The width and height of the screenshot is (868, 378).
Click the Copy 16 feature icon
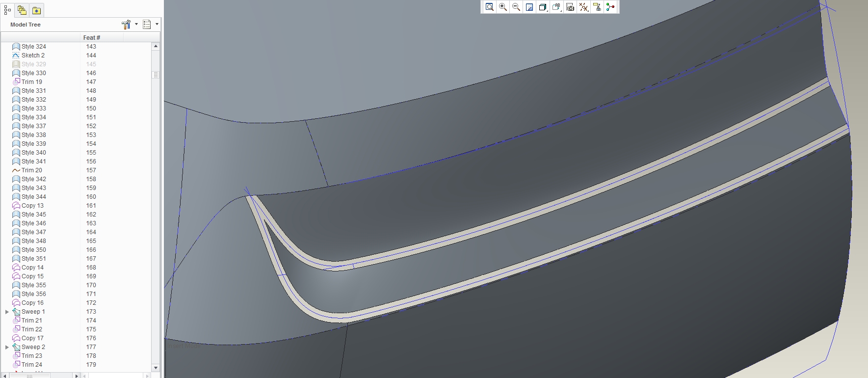point(16,303)
